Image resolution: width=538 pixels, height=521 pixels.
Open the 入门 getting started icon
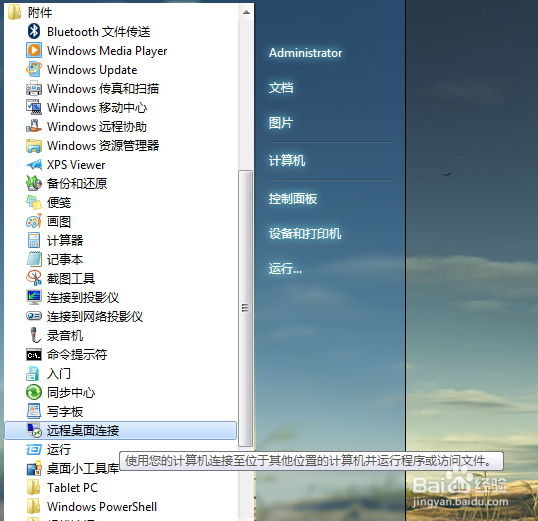[x=34, y=373]
